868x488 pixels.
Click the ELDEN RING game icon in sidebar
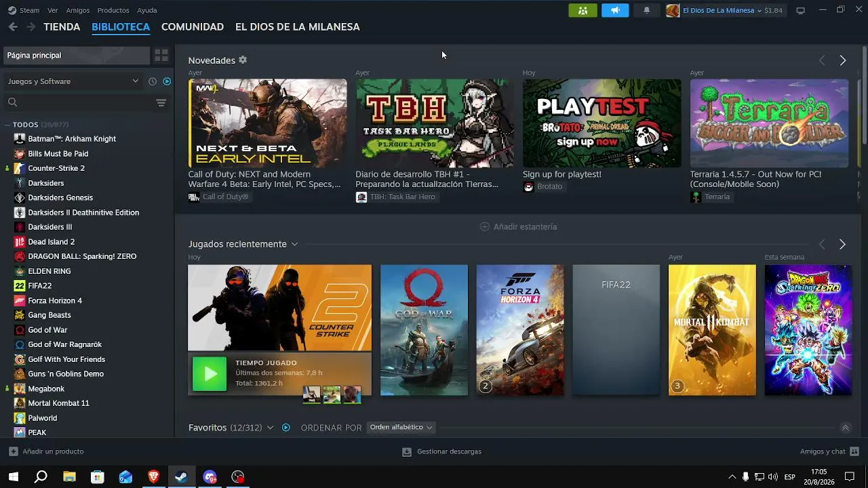point(20,271)
